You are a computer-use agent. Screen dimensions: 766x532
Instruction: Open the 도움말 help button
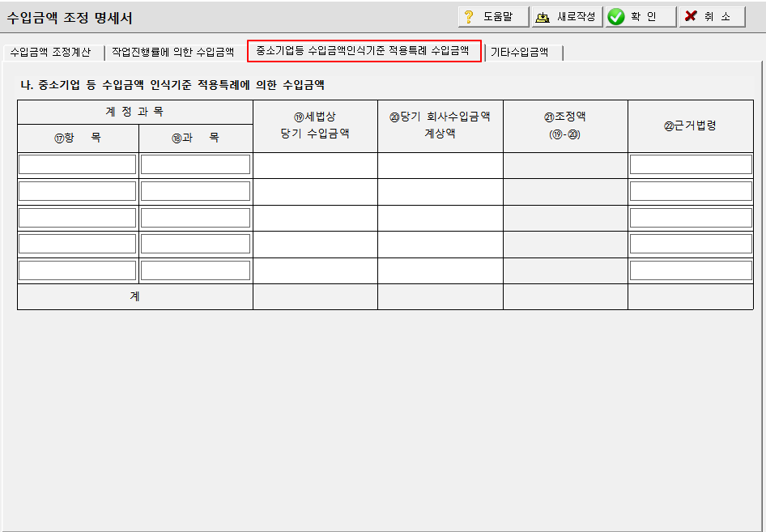[493, 17]
